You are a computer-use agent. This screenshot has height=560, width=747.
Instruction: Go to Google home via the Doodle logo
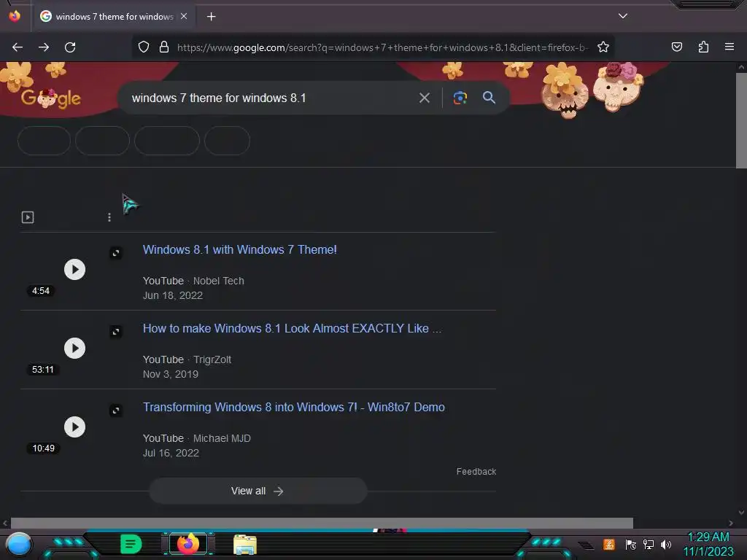coord(50,98)
